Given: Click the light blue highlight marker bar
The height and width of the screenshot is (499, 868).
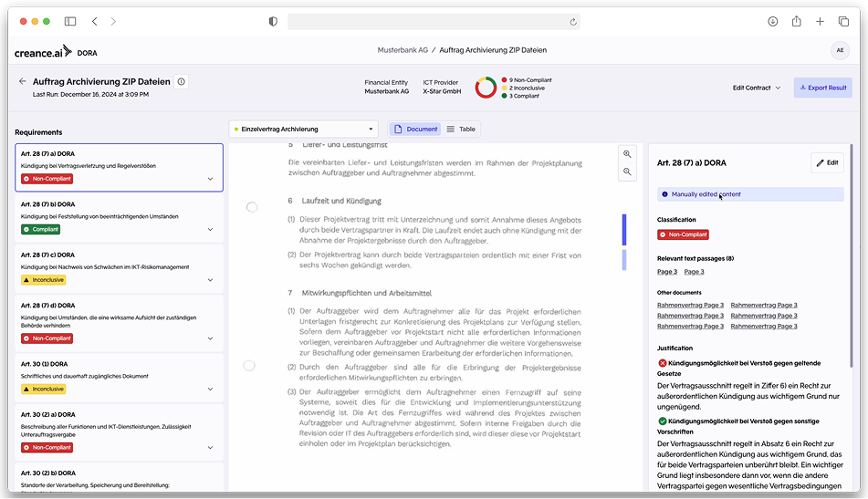Looking at the screenshot, I should (624, 260).
